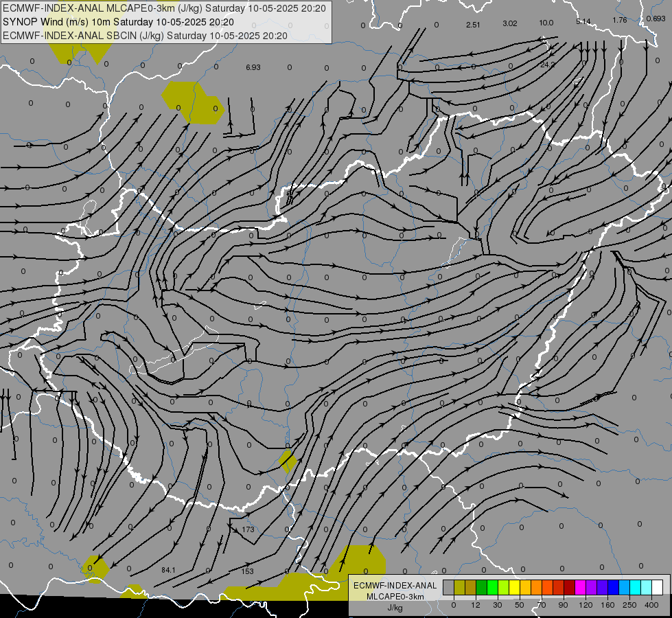This screenshot has width=672, height=618.
Task: Select the deep blue legend swatch
Action: pyautogui.click(x=614, y=588)
